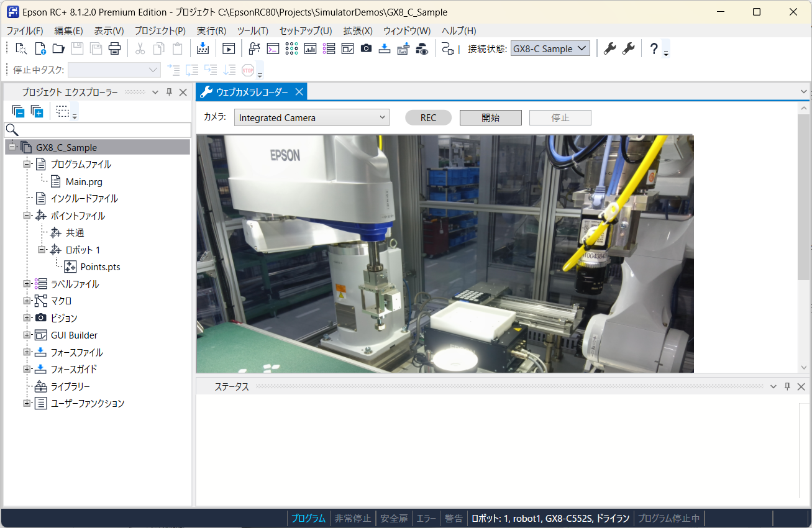Click the camera vision toolbar icon
Viewport: 812px width, 528px height.
(366, 48)
